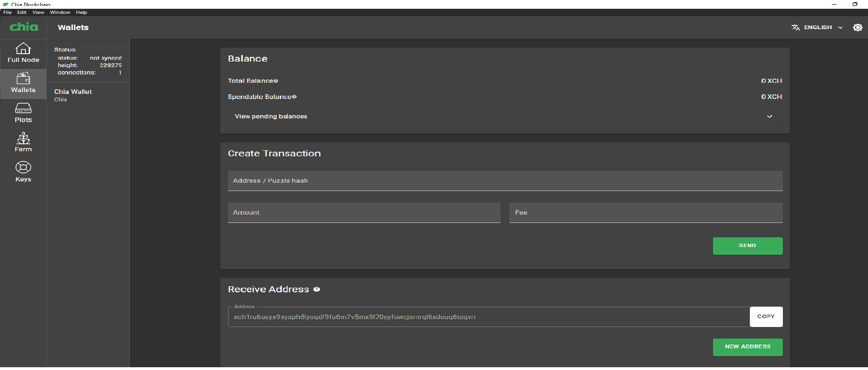Click the Total Balance 0 XCH value
The image size is (868, 370).
772,81
